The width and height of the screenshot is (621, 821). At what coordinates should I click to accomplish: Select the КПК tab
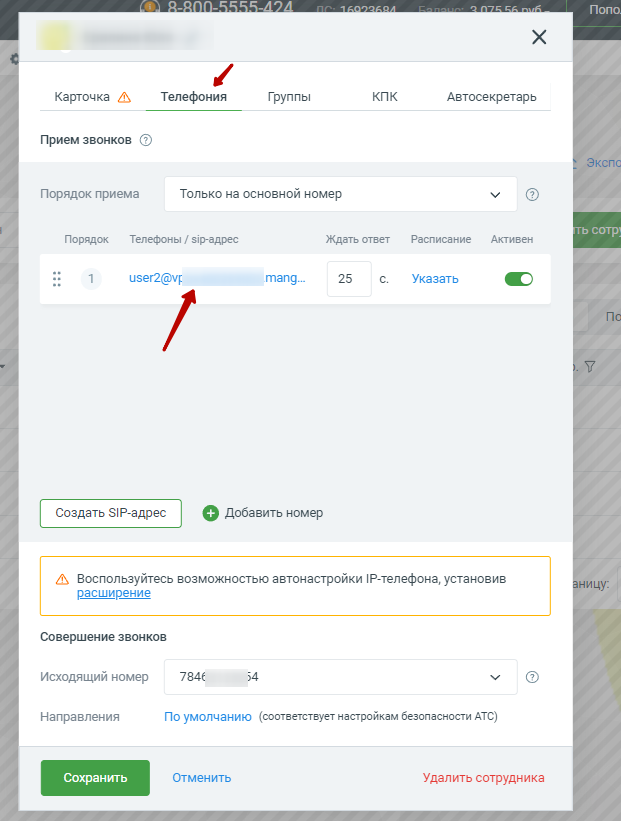pos(384,97)
